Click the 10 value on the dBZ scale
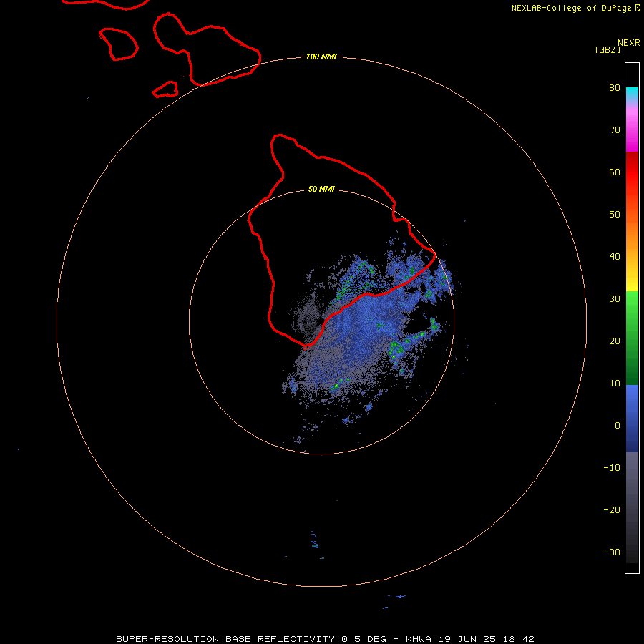Image resolution: width=644 pixels, height=644 pixels. [615, 384]
